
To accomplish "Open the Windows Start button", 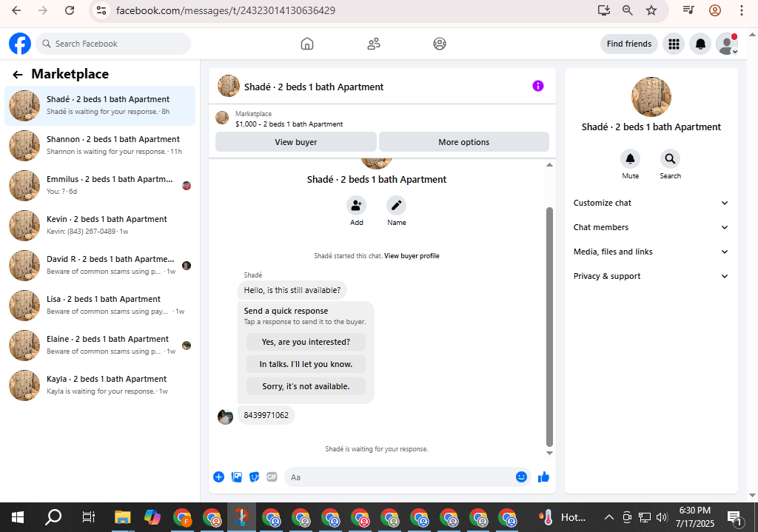I will pos(18,517).
